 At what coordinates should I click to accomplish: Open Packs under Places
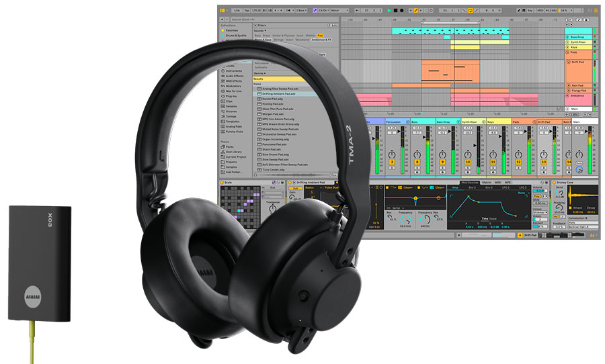[228, 146]
